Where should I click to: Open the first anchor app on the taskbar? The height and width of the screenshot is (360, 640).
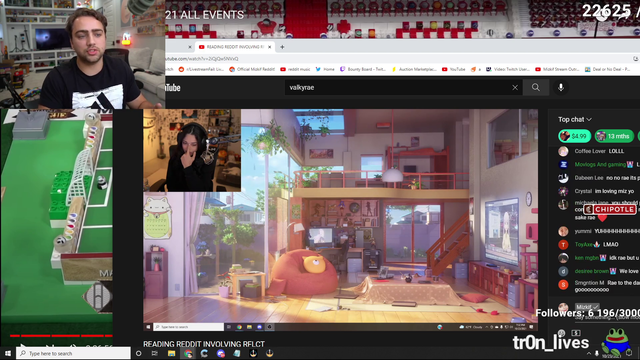pyautogui.click(x=253, y=353)
